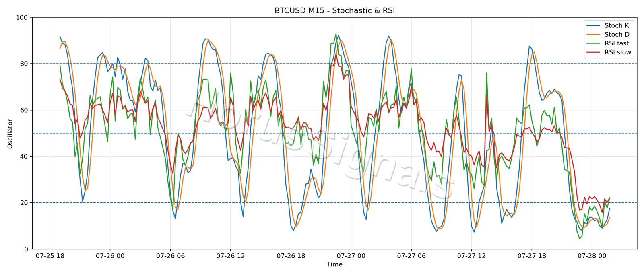Click the x-axis tick label 07-27 18
The height and width of the screenshot is (276, 644).
(532, 256)
